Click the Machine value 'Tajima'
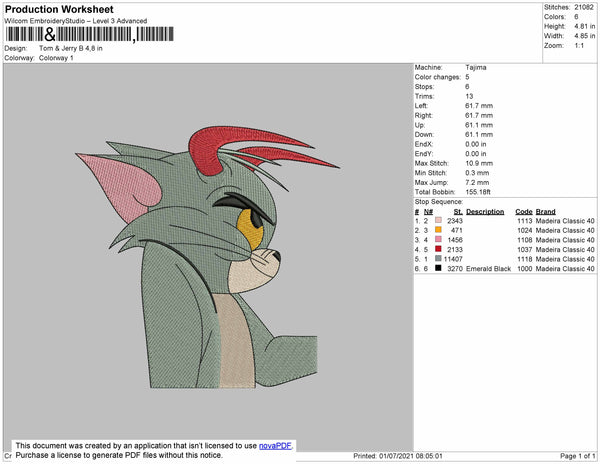 point(476,67)
